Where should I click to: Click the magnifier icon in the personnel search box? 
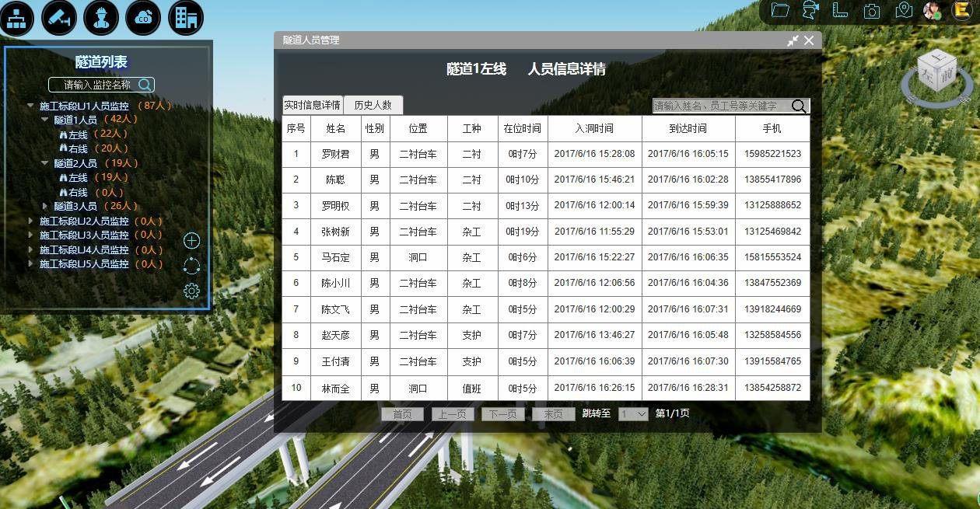799,106
